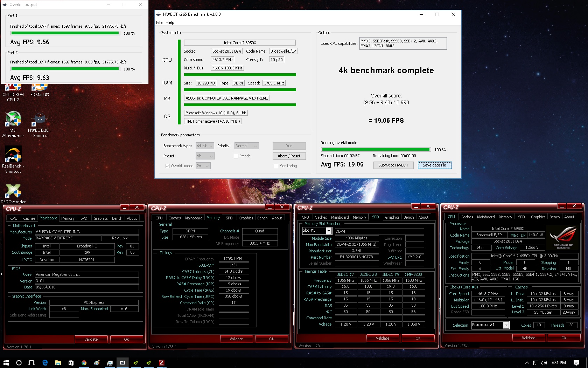Open the network status tray icon
Screen dimensions: 588x368
tap(535, 363)
